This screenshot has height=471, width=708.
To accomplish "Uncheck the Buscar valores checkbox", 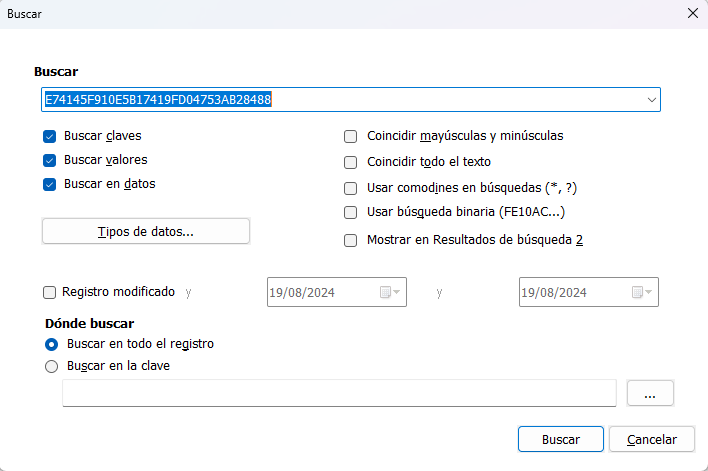I will tap(49, 160).
